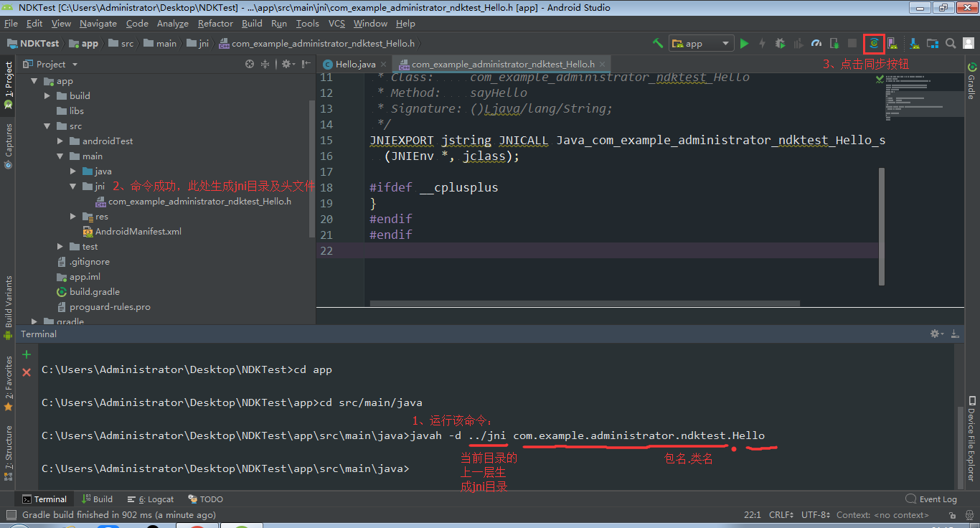Viewport: 980px width, 528px height.
Task: Open the Navigate menu
Action: coord(98,24)
